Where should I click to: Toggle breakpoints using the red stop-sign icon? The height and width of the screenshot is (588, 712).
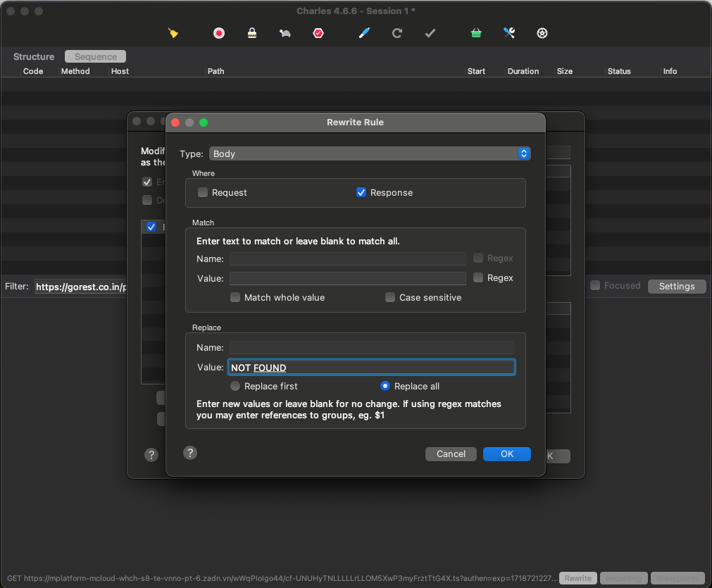(x=318, y=32)
